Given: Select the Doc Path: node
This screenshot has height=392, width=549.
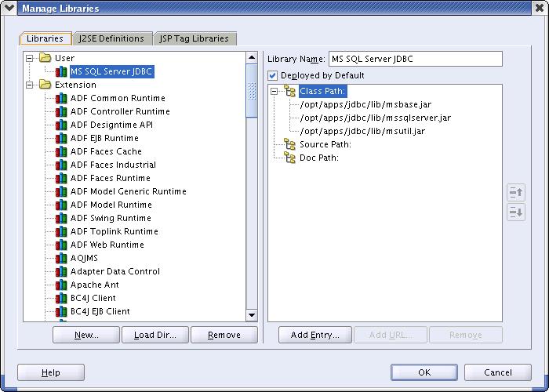Looking at the screenshot, I should 319,158.
